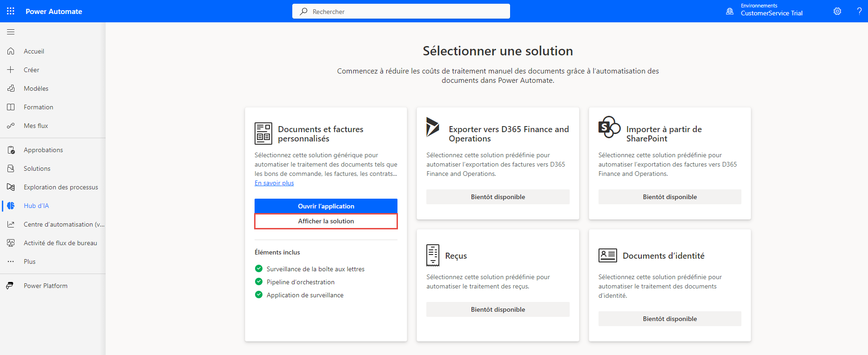
Task: Open the app launcher waffle icon
Action: 11,11
